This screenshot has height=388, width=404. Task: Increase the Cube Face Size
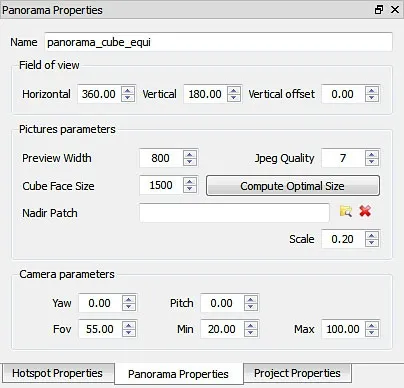[190, 181]
